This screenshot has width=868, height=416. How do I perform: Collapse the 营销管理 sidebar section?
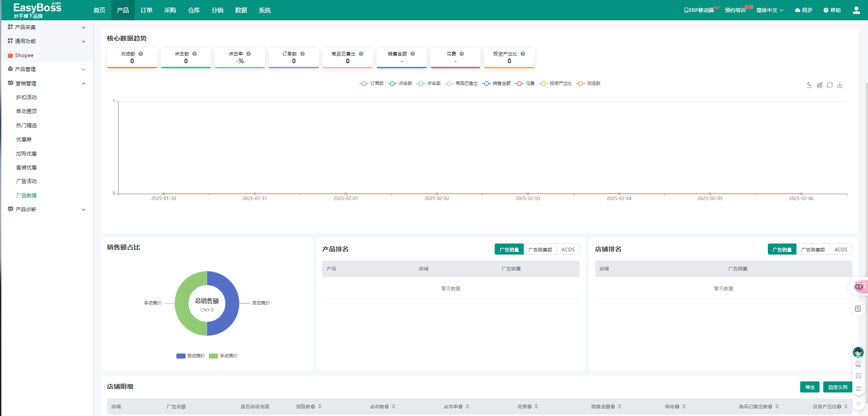pos(47,83)
